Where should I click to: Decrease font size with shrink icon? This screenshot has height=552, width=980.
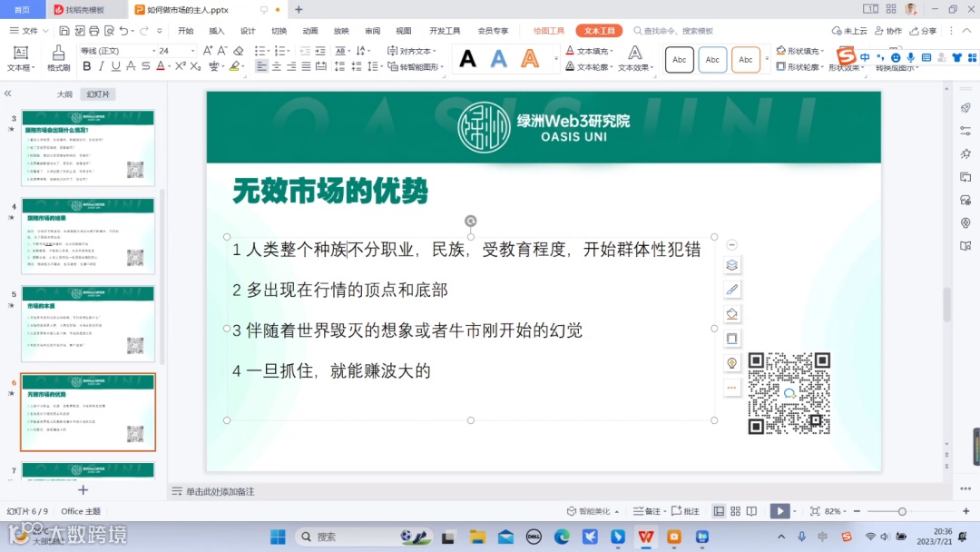tap(222, 51)
